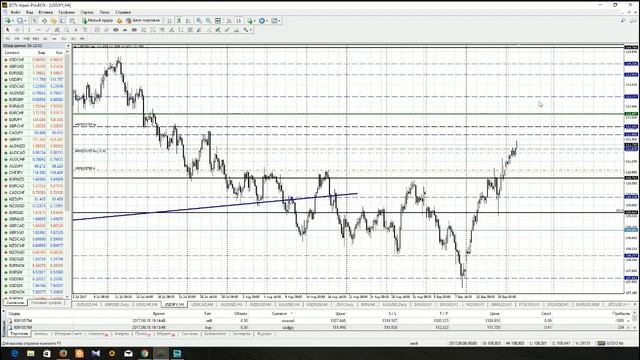The image size is (640, 360).
Task: Zoom out on the chart
Action: [208, 20]
